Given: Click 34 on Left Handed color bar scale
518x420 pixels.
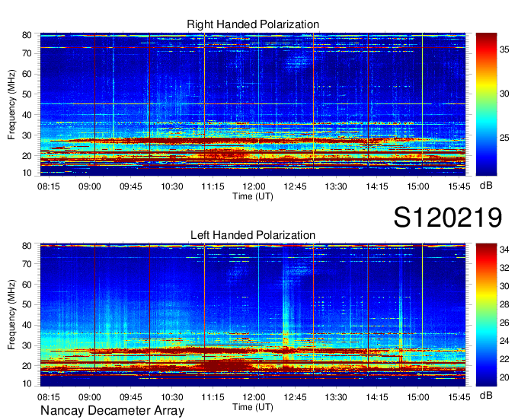Looking at the screenshot, I should (x=504, y=250).
